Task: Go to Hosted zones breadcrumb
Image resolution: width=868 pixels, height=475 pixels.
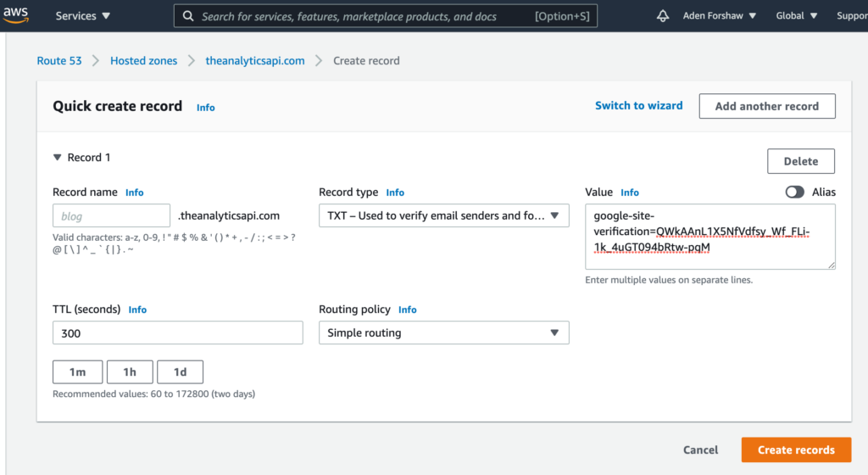Action: [x=143, y=61]
